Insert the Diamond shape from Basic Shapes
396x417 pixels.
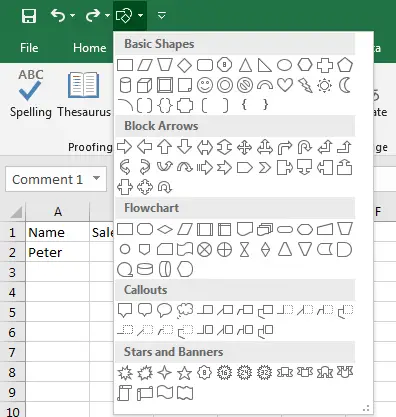[x=184, y=65]
